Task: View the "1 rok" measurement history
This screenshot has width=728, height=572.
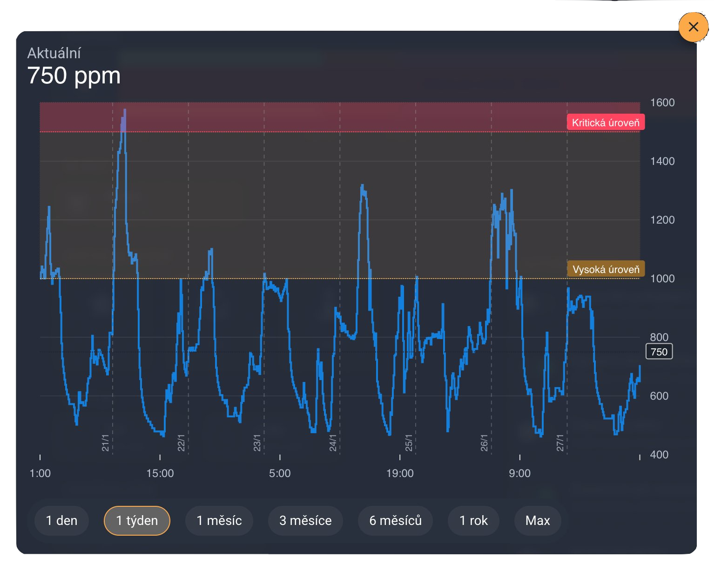Action: pyautogui.click(x=473, y=521)
